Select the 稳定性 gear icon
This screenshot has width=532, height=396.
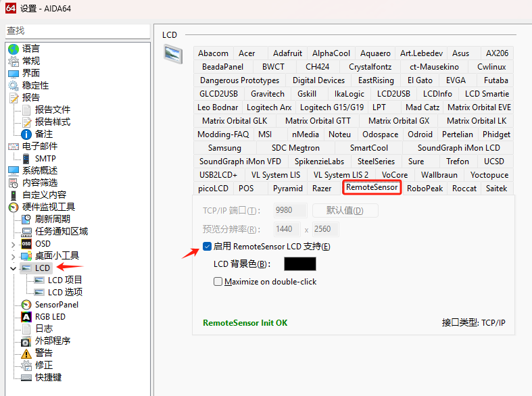[x=14, y=85]
